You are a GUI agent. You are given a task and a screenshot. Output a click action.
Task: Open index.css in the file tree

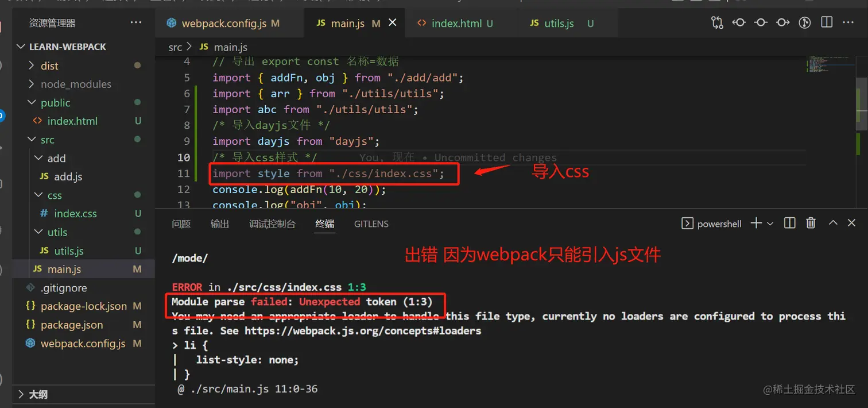83,213
